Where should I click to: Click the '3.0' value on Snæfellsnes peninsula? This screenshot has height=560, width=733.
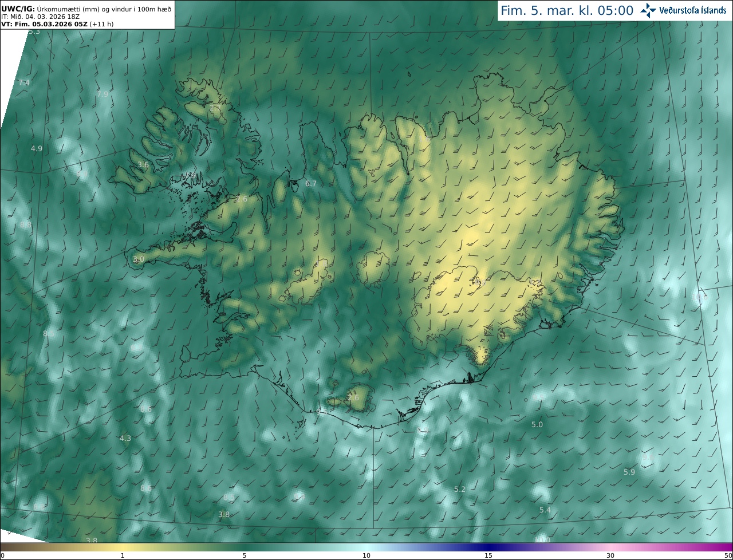coord(139,259)
